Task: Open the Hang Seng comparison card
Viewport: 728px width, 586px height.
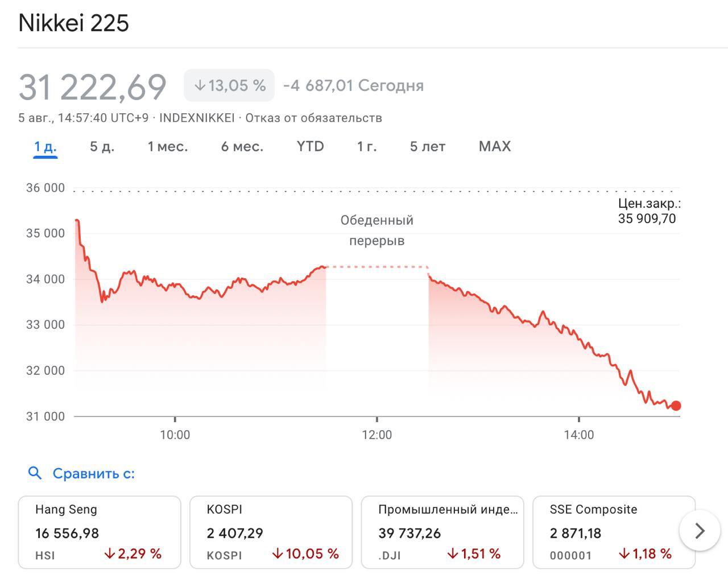Action: point(100,532)
